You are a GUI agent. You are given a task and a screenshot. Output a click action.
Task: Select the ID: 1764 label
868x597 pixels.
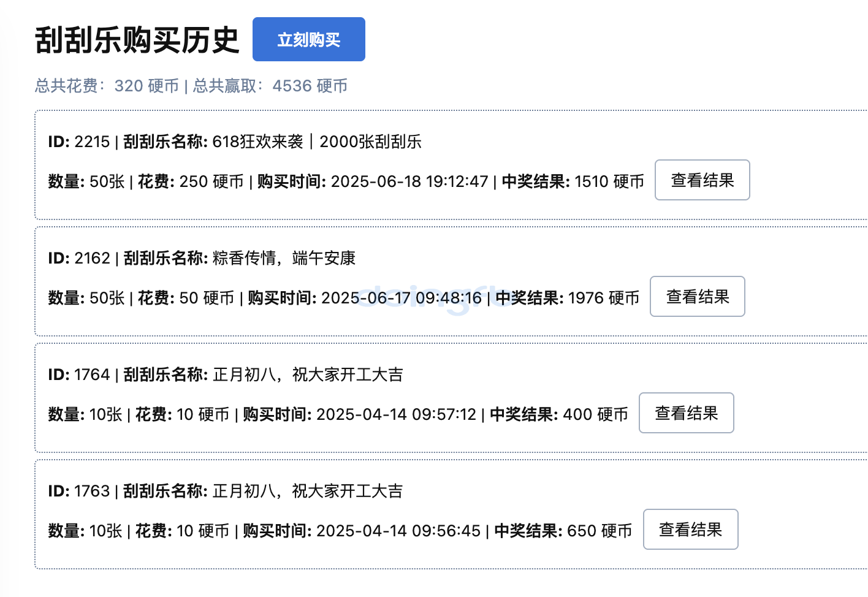click(x=79, y=375)
